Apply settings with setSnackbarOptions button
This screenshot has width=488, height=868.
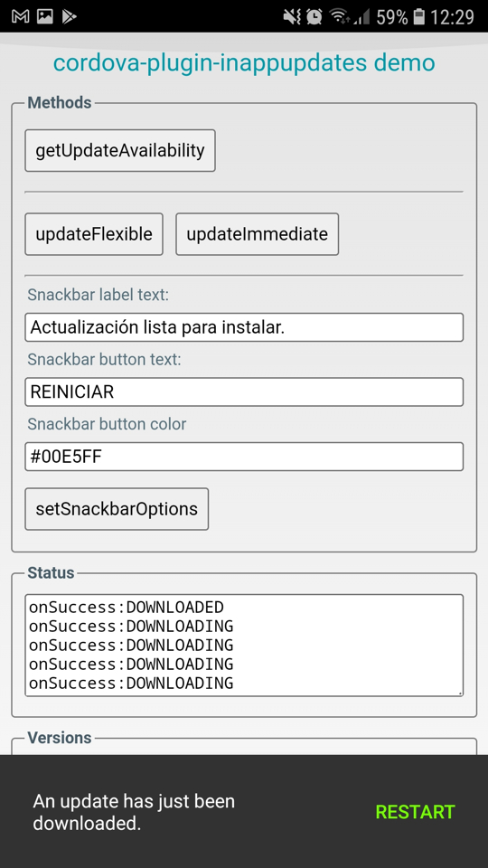point(117,509)
